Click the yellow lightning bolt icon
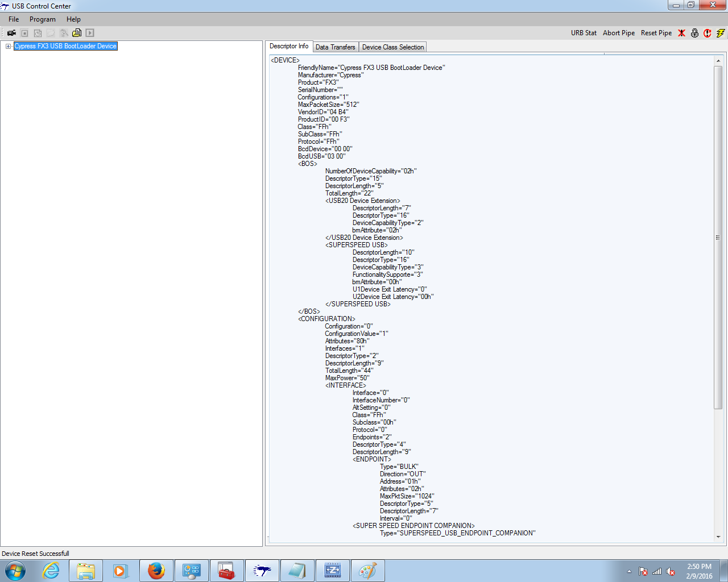 (x=721, y=33)
